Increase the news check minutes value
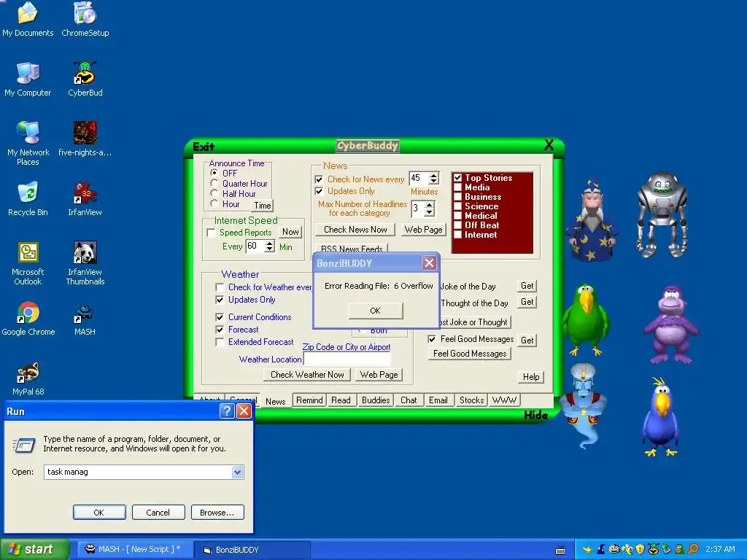The image size is (747, 560). 433,175
